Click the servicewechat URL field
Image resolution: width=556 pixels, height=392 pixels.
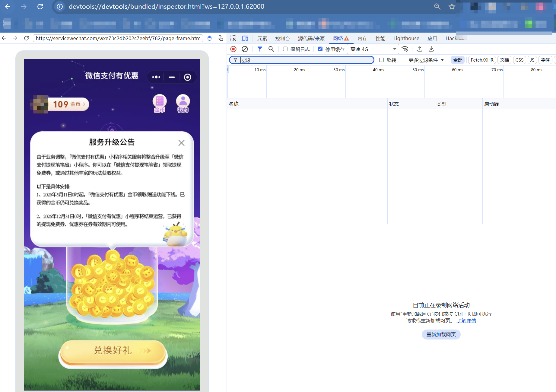click(118, 38)
